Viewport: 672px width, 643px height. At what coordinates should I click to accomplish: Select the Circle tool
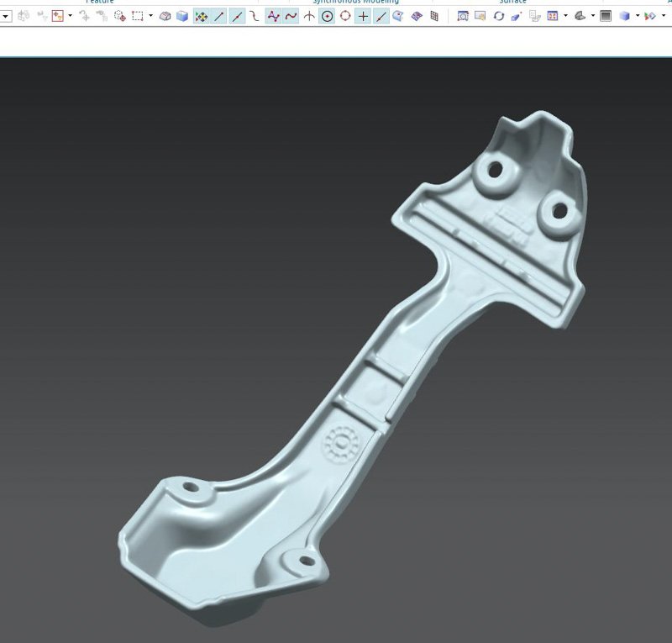pyautogui.click(x=326, y=15)
